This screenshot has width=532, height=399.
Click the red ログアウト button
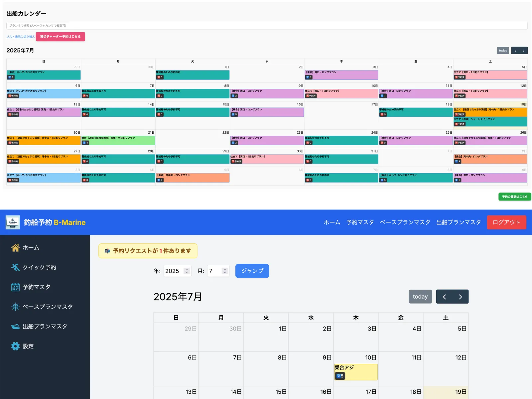pyautogui.click(x=506, y=222)
